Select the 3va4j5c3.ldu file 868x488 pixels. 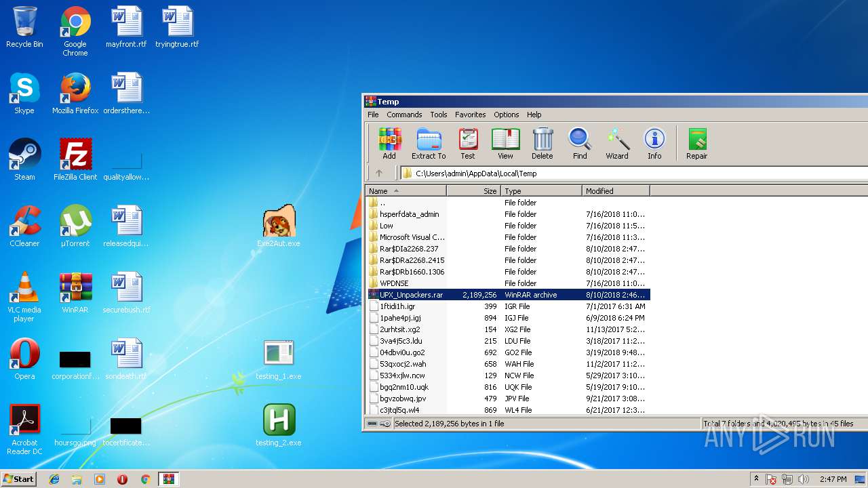click(x=509, y=341)
